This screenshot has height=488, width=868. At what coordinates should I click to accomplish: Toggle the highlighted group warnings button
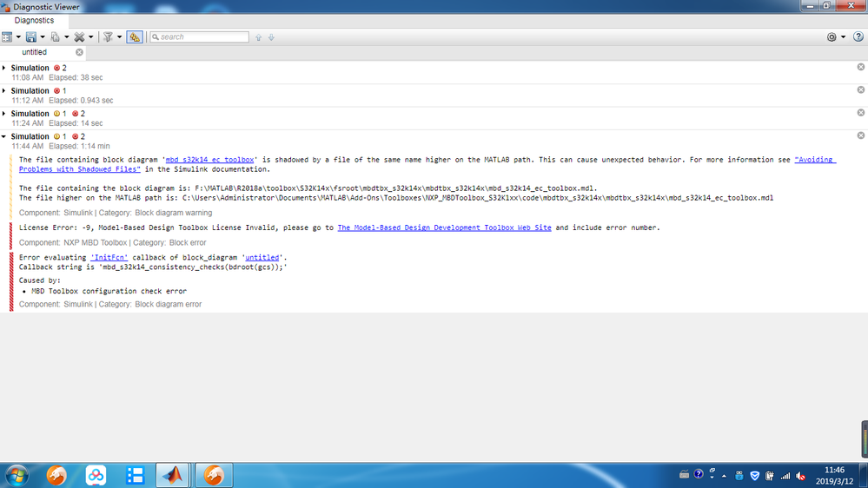pos(135,37)
